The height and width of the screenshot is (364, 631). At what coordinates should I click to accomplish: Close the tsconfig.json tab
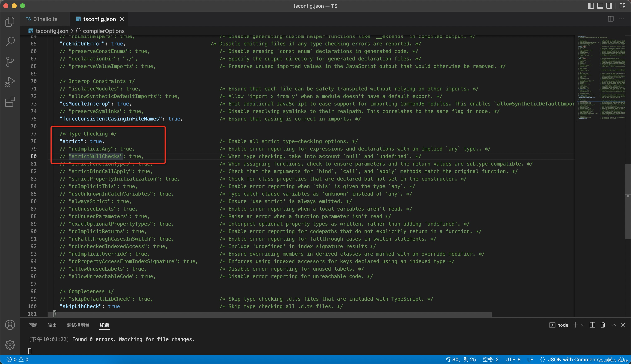tap(122, 19)
